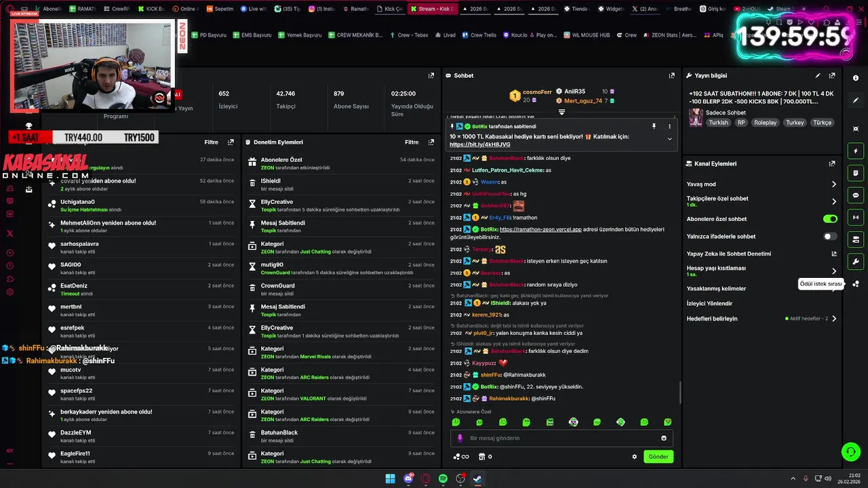
Task: Expand the pinned message chevron
Action: pyautogui.click(x=669, y=139)
